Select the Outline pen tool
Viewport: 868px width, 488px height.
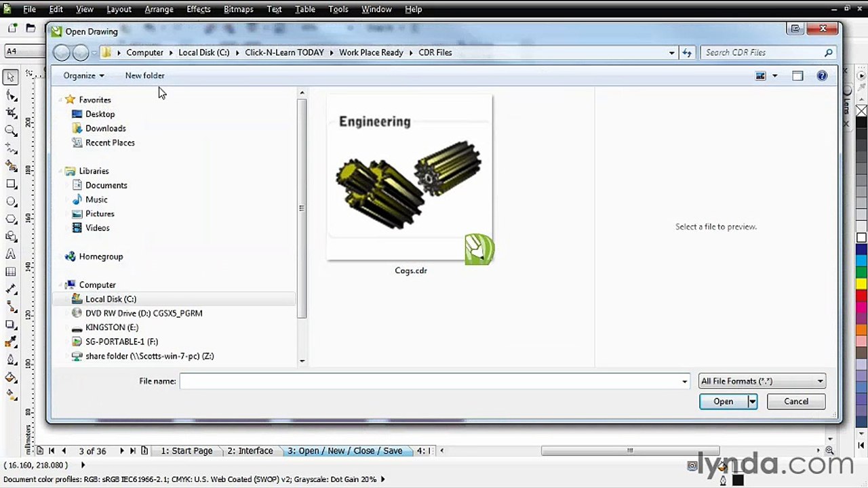[11, 360]
